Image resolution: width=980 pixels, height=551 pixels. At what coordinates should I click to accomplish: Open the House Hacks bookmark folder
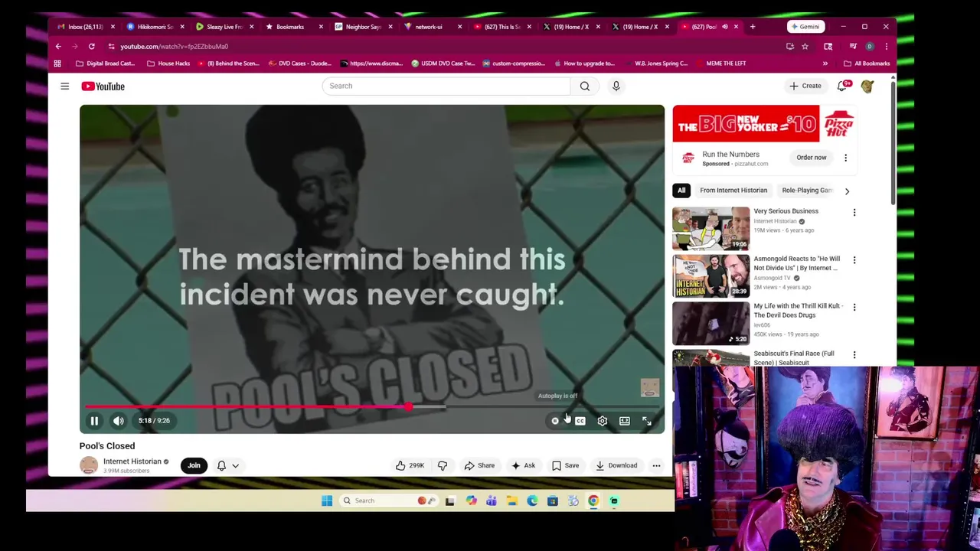168,64
